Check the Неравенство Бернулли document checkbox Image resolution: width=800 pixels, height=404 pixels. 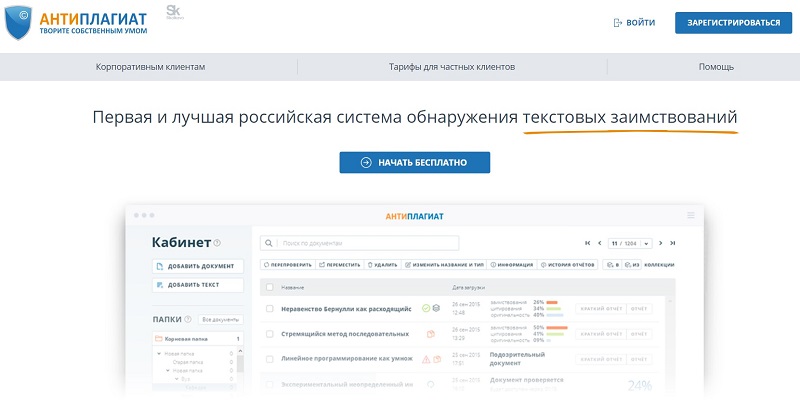click(x=269, y=309)
